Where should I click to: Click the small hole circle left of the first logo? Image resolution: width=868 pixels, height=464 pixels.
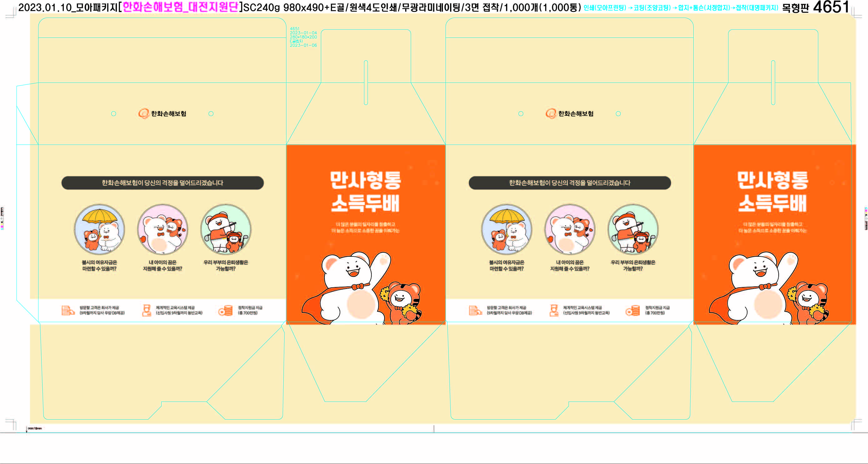point(114,113)
